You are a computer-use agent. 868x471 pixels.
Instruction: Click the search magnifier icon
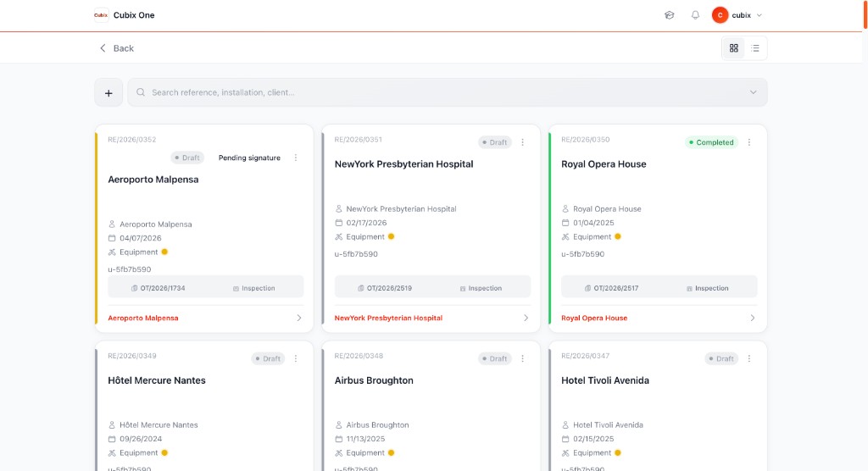click(x=141, y=92)
